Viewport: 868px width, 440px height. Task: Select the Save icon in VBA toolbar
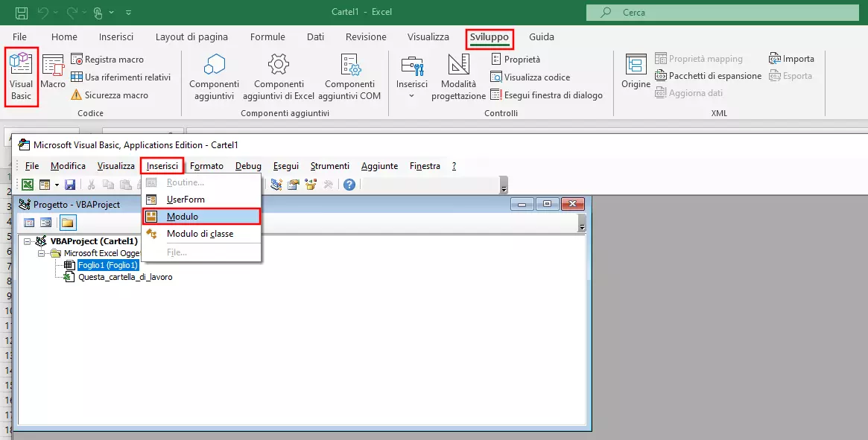70,184
